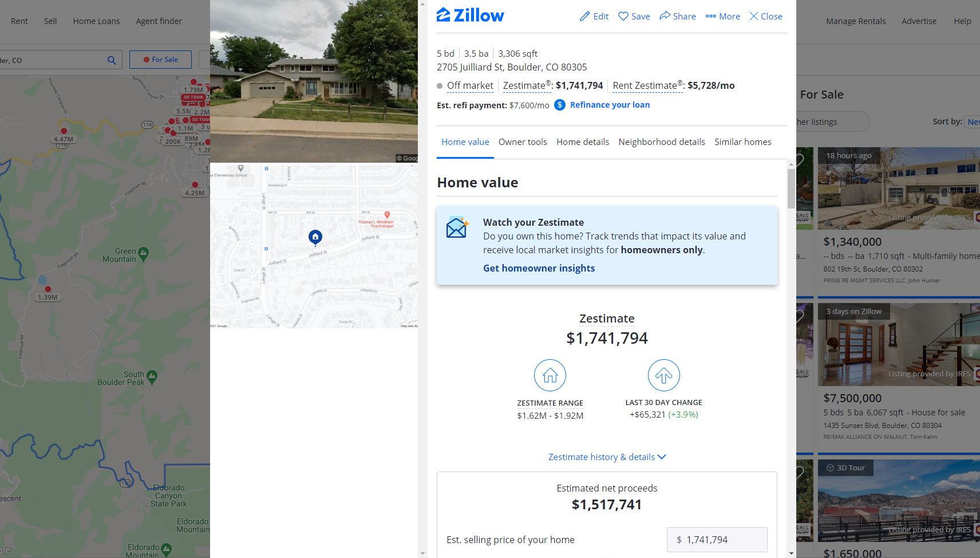Switch to the Home details tab
The image size is (980, 558).
[583, 142]
